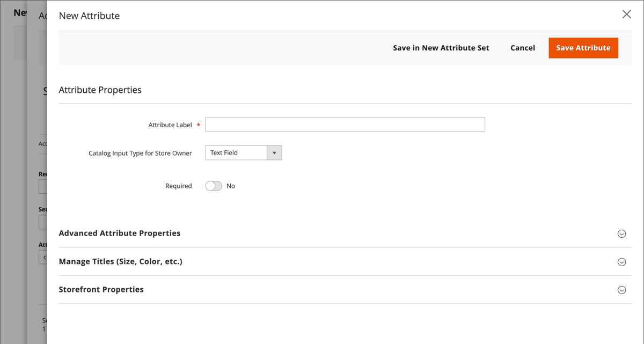Click the chevron icon for Storefront Properties

tap(622, 290)
